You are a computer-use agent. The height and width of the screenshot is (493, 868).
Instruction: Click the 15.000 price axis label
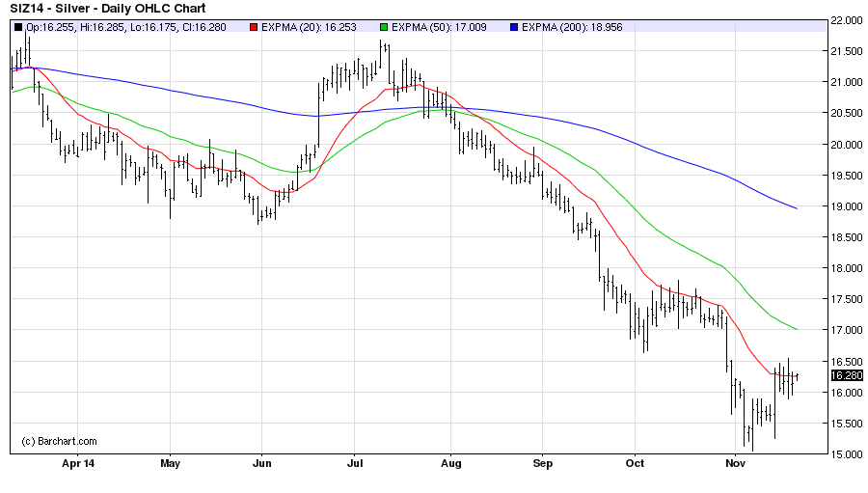846,454
